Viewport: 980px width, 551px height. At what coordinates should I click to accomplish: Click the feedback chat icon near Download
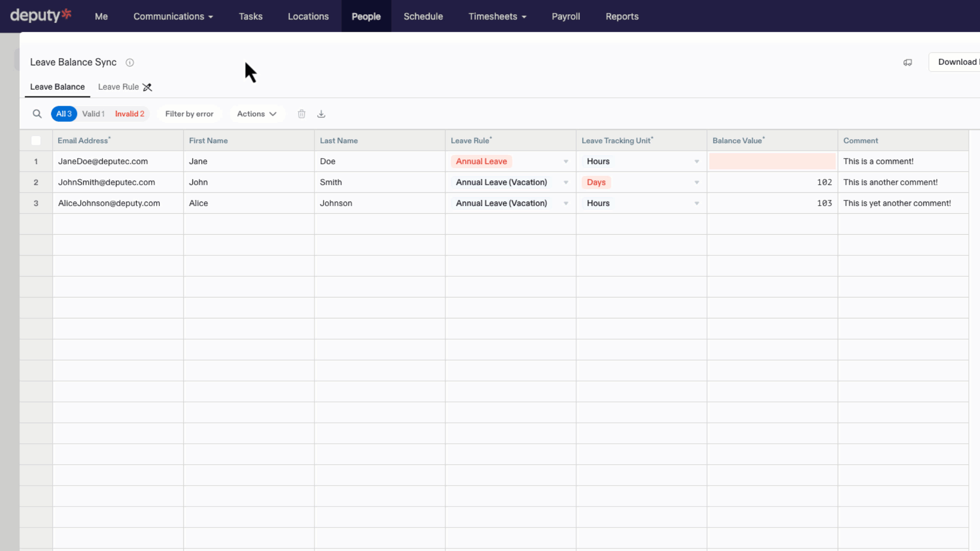[x=908, y=62]
